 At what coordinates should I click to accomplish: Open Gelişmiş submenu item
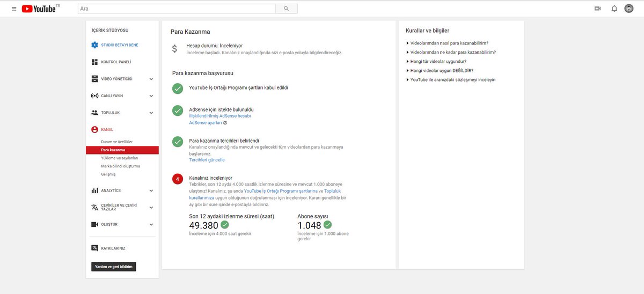[108, 174]
